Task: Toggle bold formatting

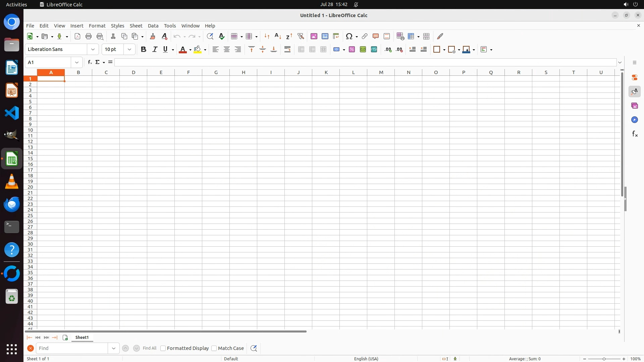Action: coord(144,50)
